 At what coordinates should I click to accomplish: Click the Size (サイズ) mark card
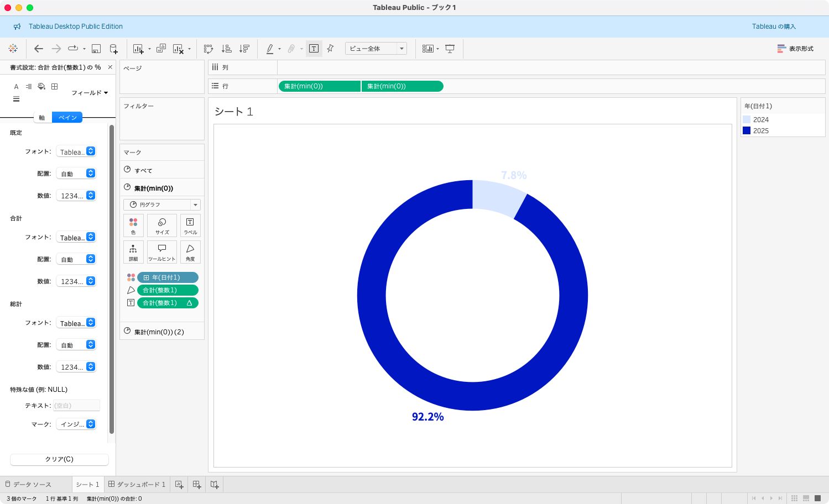click(x=162, y=225)
